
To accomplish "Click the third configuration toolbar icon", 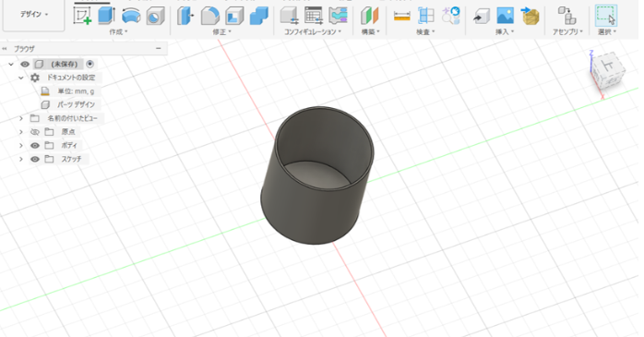I will (338, 16).
